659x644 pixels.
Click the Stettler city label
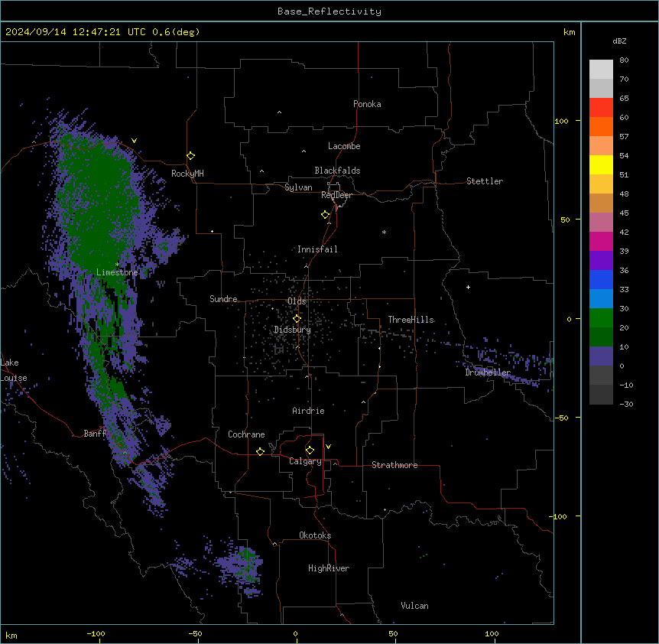tap(485, 181)
